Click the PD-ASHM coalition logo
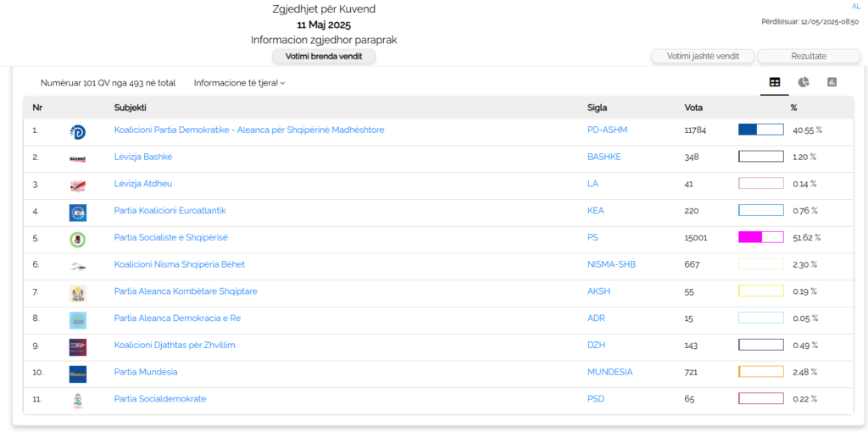Screen dimensions: 868x443 pyautogui.click(x=78, y=131)
